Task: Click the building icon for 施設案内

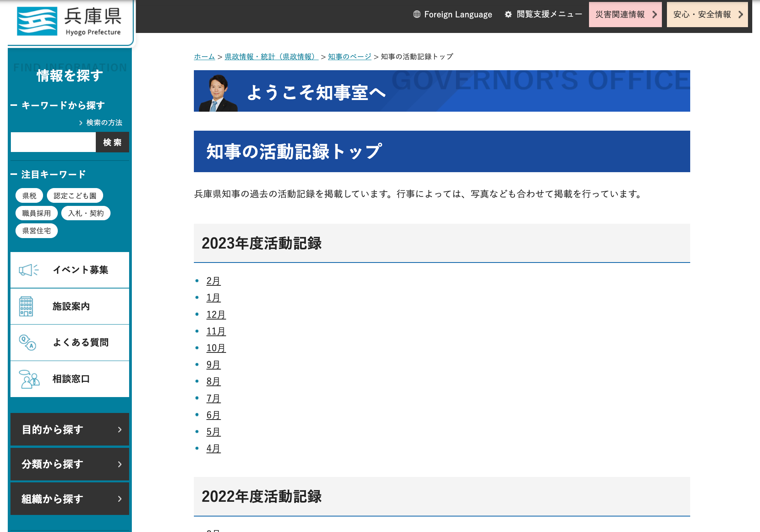Action: (x=26, y=306)
